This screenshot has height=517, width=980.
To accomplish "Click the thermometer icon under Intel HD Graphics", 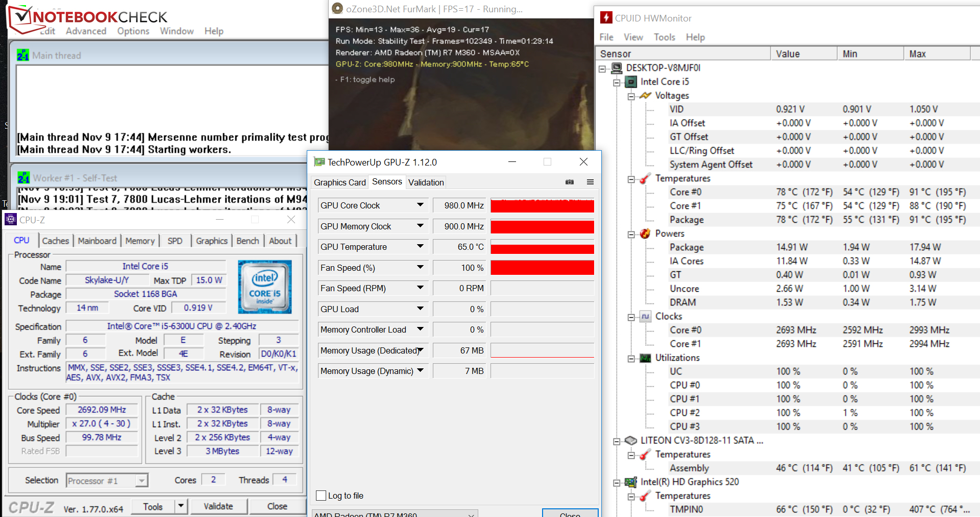I will coord(646,496).
